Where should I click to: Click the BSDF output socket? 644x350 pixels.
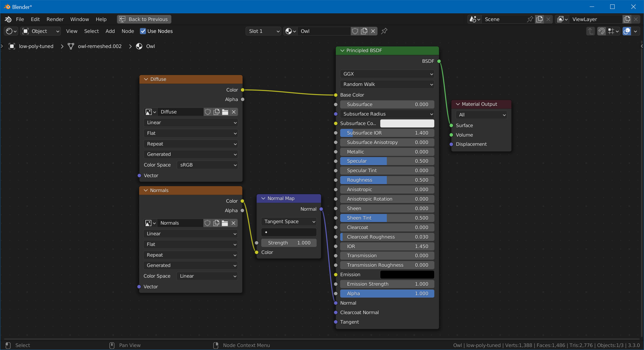pos(439,61)
